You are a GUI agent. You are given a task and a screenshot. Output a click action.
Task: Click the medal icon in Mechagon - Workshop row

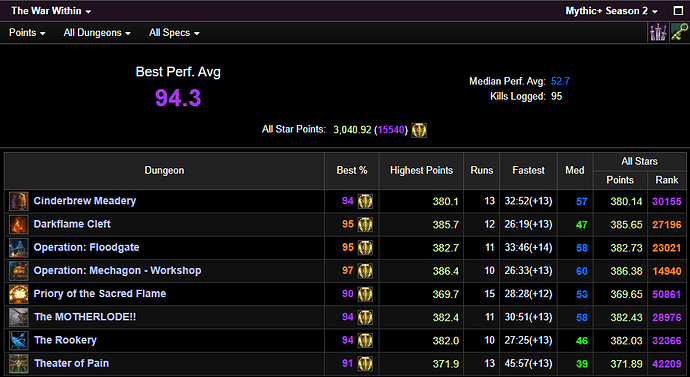click(x=365, y=271)
